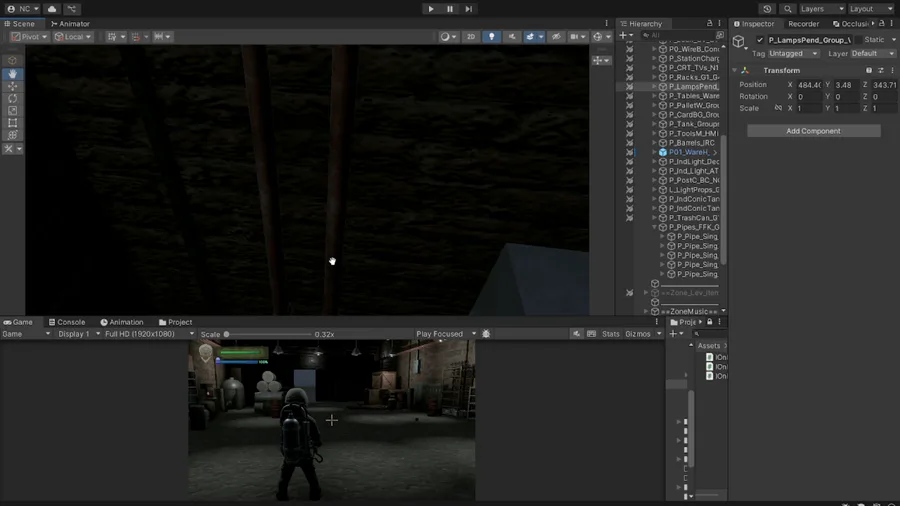900x506 pixels.
Task: Open the Scene camera settings icon
Action: pos(574,37)
